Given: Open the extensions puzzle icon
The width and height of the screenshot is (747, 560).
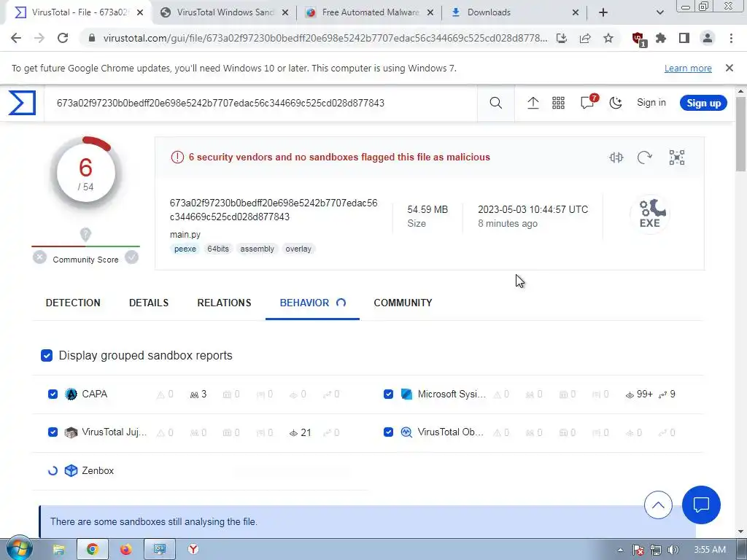Looking at the screenshot, I should 661,38.
